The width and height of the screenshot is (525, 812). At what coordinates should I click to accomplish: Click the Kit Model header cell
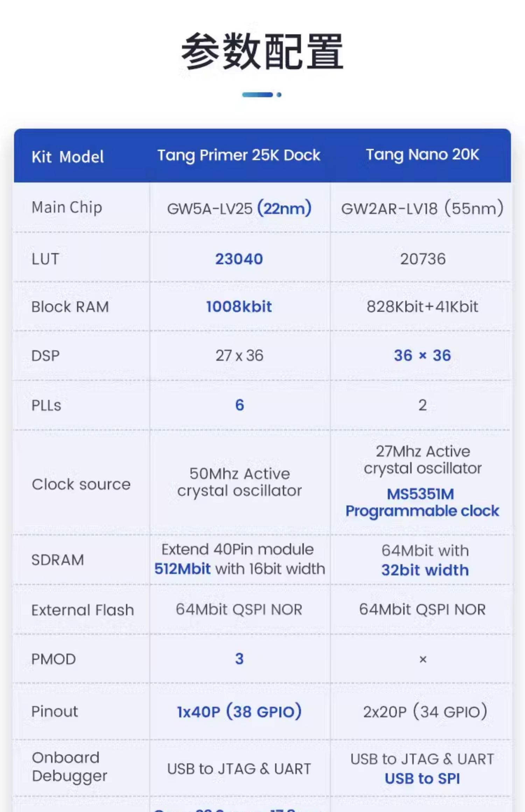(68, 157)
